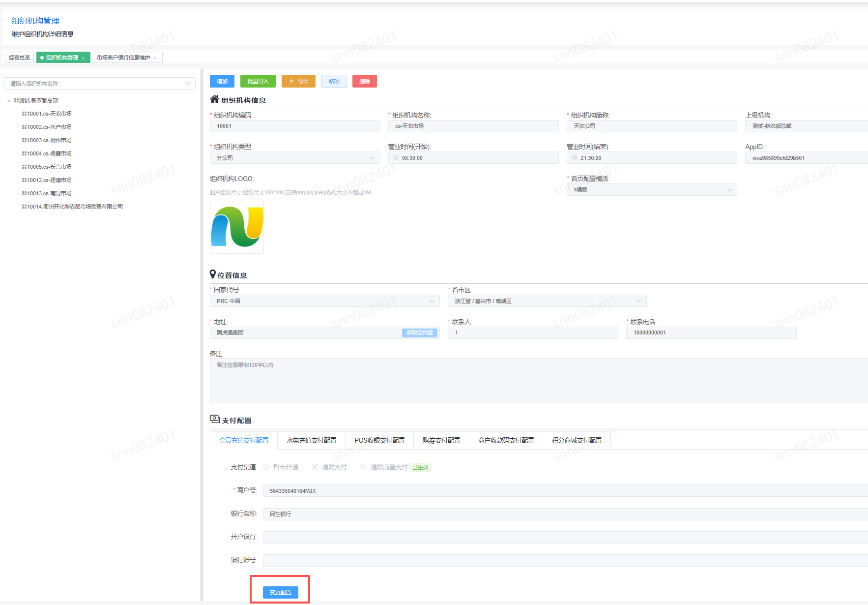The image size is (868, 605).
Task: Choose the 通联前置支付 radio option
Action: point(363,467)
